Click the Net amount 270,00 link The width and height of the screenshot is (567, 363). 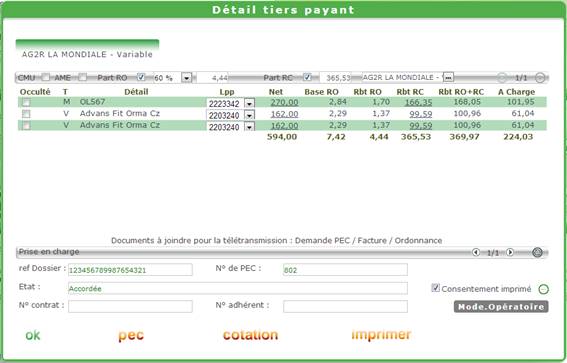click(x=284, y=102)
